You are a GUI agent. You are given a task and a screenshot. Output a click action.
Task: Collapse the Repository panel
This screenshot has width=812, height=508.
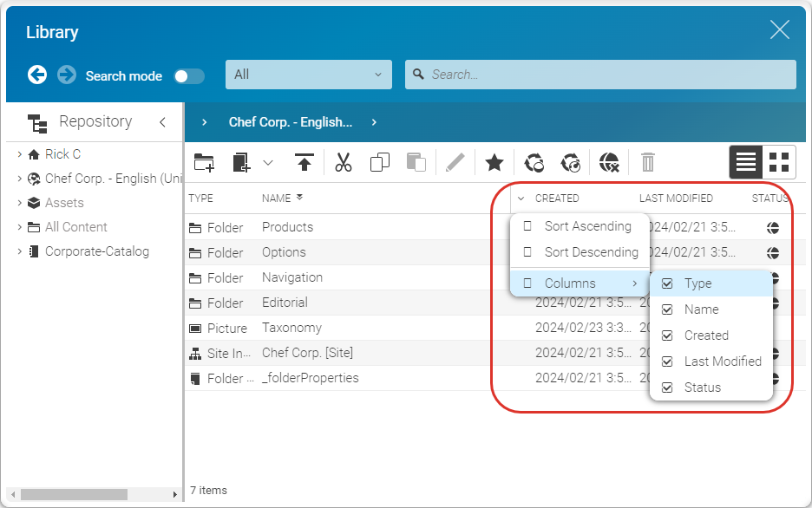coord(162,122)
